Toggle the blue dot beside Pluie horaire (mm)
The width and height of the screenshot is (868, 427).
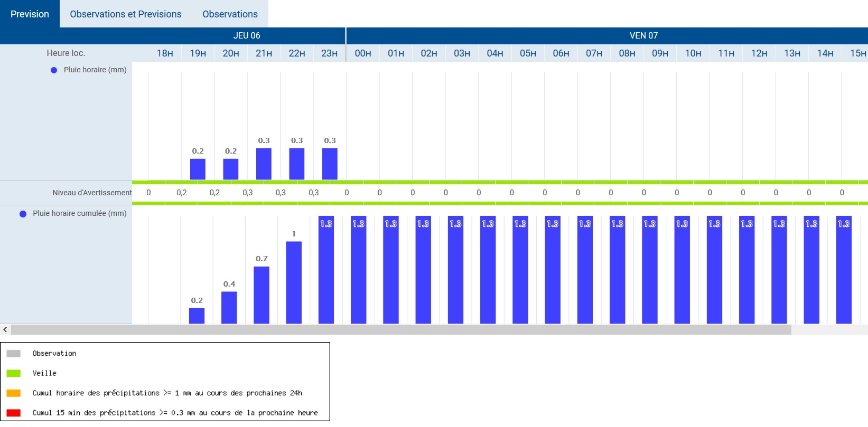tap(54, 70)
